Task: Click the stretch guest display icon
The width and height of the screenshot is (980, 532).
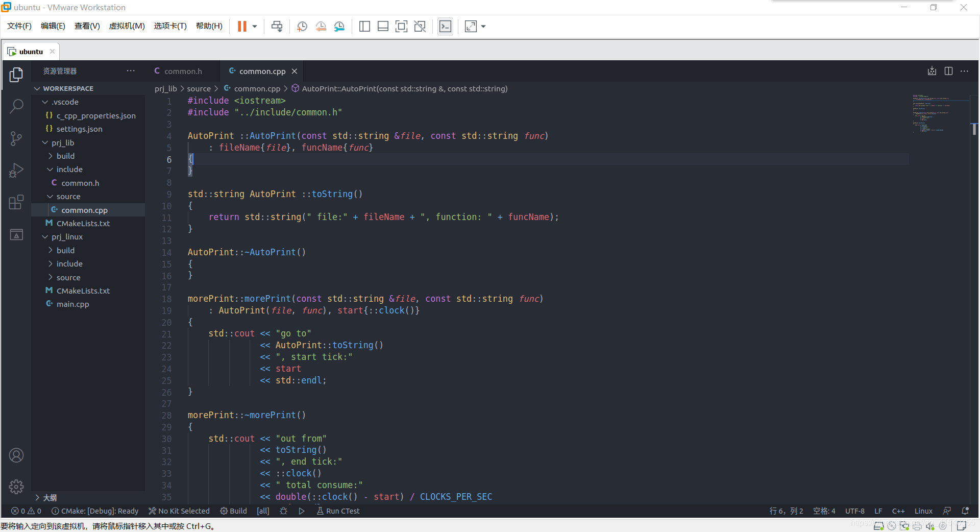Action: (x=471, y=27)
